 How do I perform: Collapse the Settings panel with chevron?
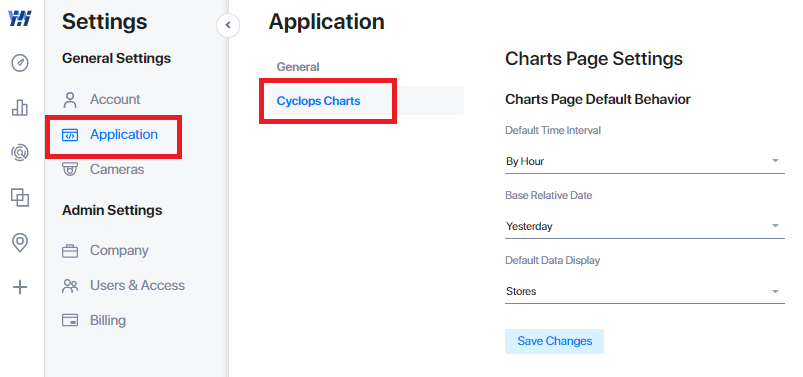pyautogui.click(x=228, y=25)
